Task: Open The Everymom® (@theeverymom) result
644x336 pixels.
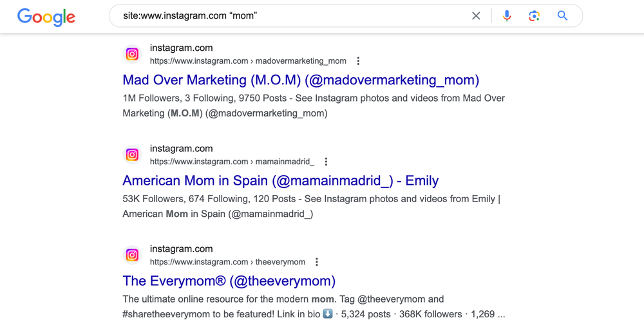Action: 229,281
